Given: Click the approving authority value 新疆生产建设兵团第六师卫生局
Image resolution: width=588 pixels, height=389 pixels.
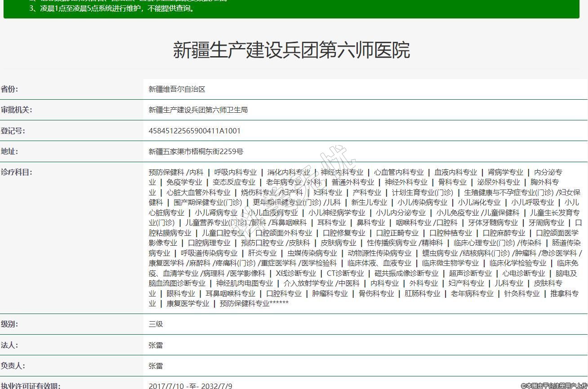Looking at the screenshot, I should click(198, 110).
